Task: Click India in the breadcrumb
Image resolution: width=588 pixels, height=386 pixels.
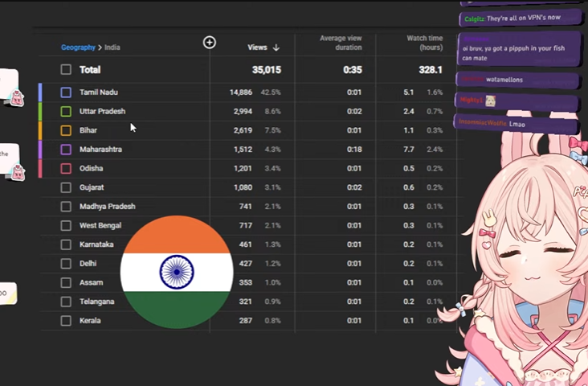Action: 112,47
